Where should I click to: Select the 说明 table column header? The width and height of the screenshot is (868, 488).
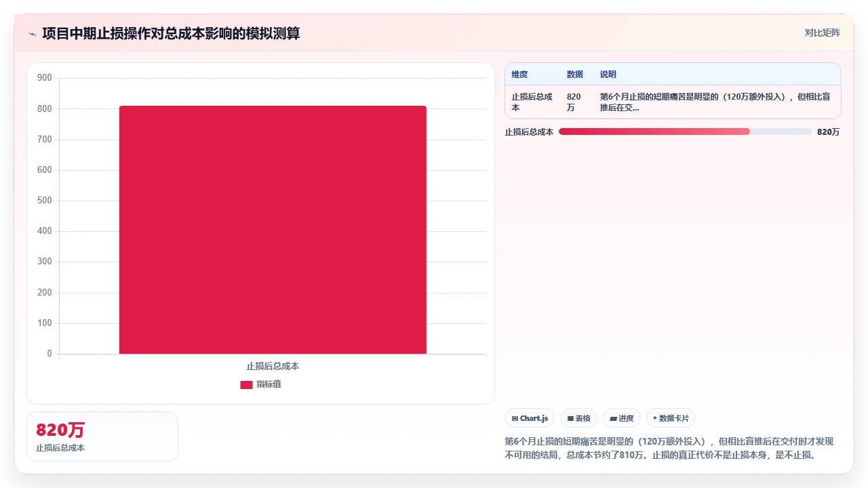point(608,75)
